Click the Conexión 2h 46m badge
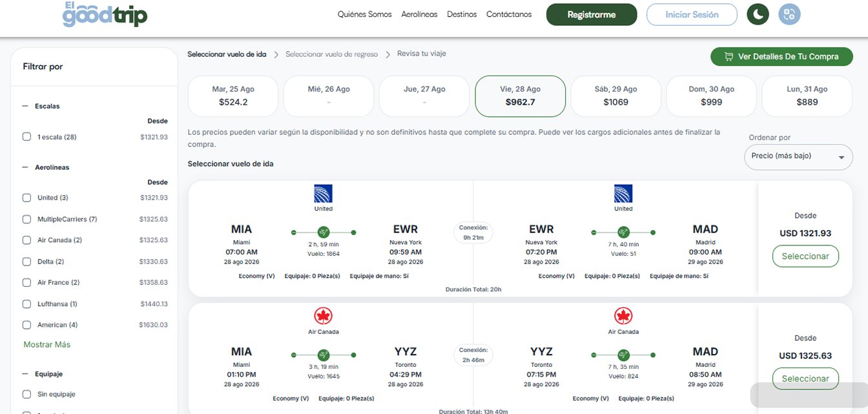868x414 pixels. (473, 355)
